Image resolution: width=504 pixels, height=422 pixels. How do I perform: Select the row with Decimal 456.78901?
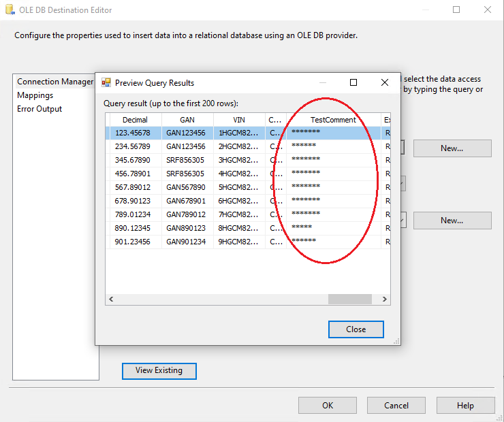(133, 174)
